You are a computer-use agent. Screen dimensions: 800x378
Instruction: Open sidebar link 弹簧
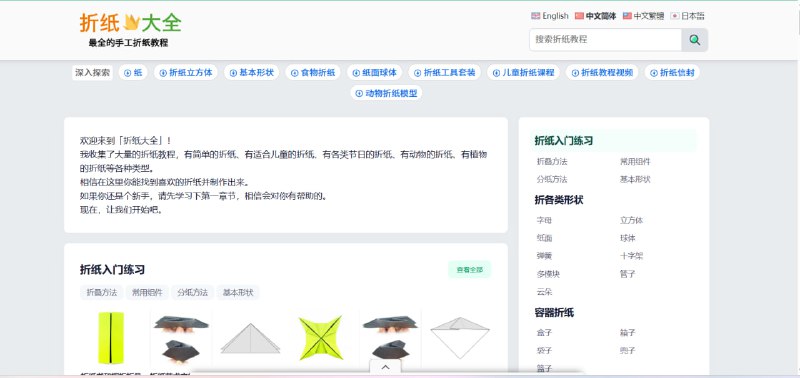point(544,256)
